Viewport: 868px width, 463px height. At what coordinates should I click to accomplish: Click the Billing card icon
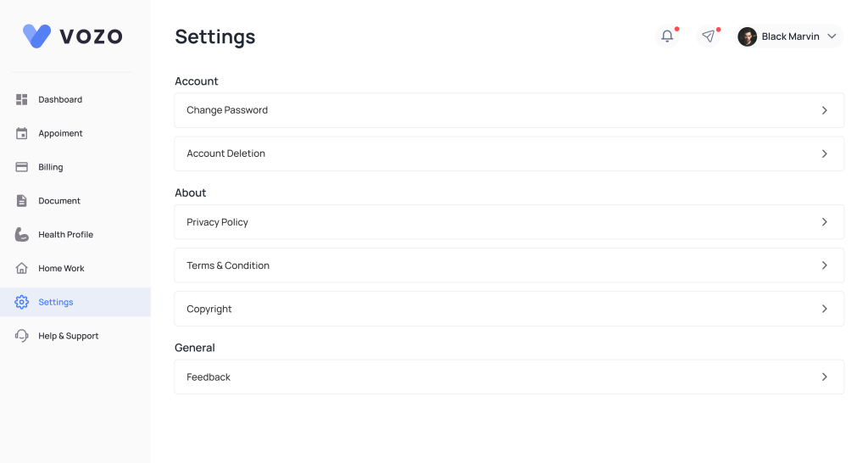click(x=22, y=167)
